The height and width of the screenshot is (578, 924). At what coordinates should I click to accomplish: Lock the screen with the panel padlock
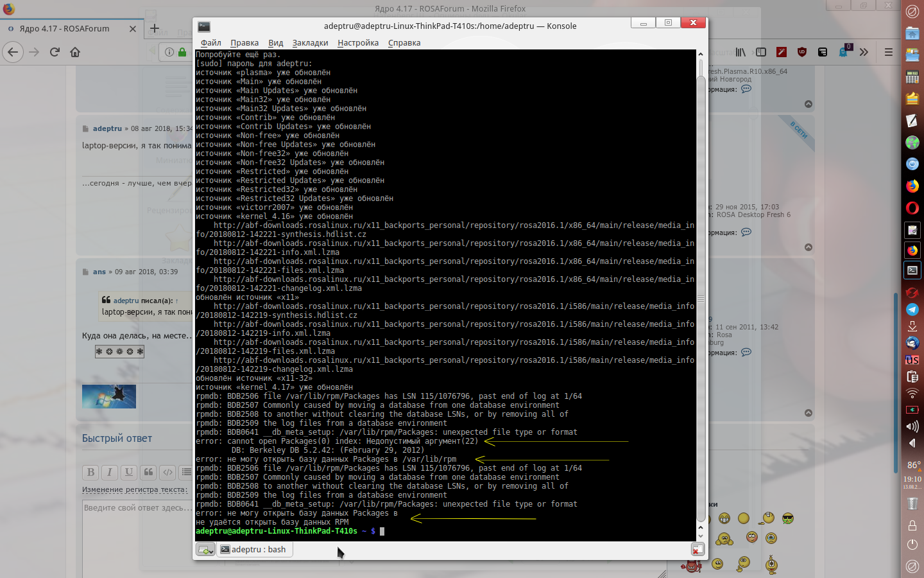(x=912, y=525)
